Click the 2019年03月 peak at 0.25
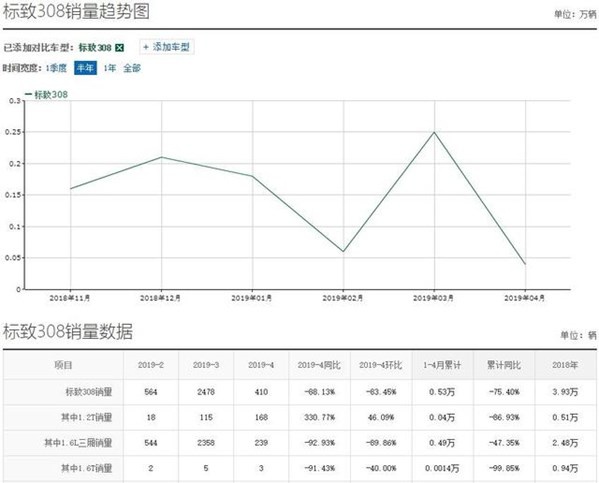This screenshot has width=599, height=483. tap(434, 132)
